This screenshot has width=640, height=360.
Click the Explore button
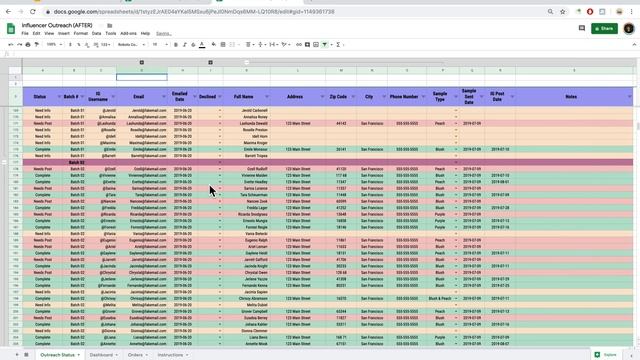(606, 355)
